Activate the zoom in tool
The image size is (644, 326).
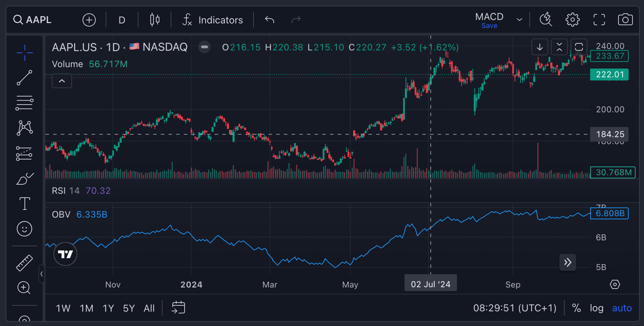(x=25, y=288)
